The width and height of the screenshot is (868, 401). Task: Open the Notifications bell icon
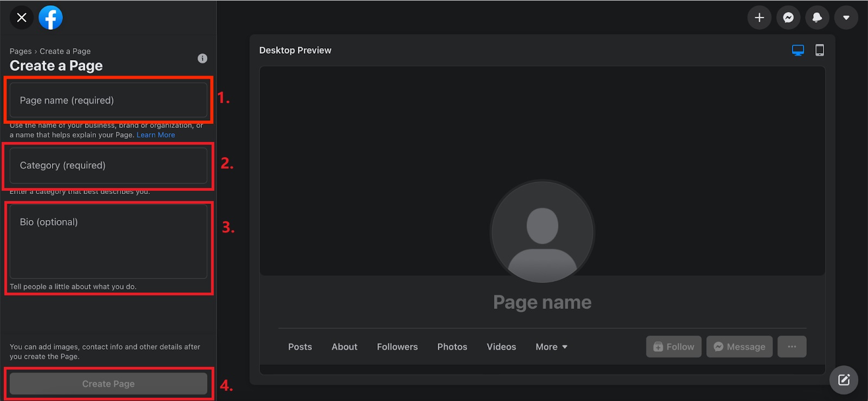pyautogui.click(x=817, y=18)
